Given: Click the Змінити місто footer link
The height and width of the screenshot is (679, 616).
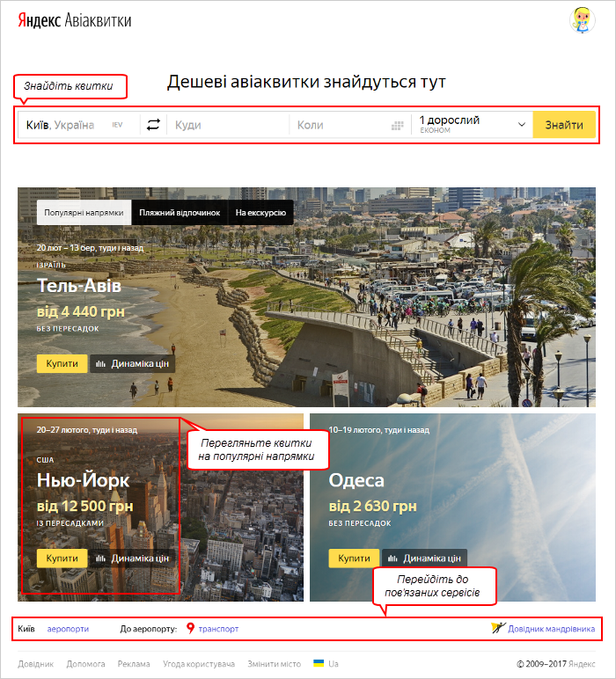Looking at the screenshot, I should click(x=275, y=664).
